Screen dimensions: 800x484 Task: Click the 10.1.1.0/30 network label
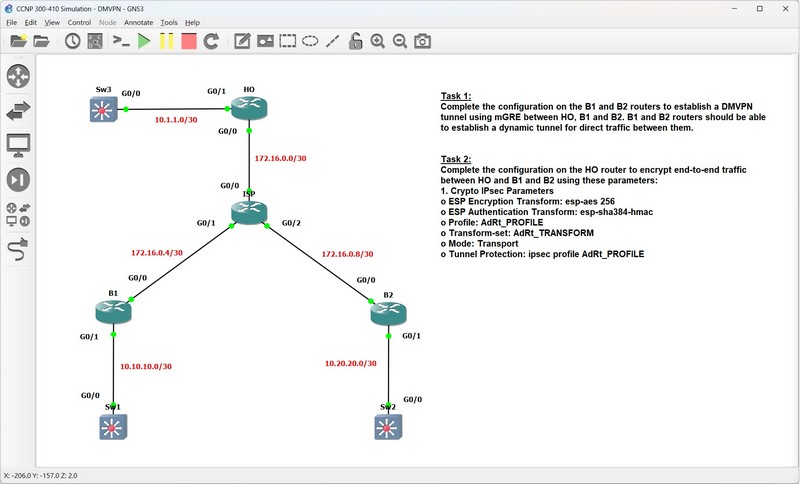176,120
